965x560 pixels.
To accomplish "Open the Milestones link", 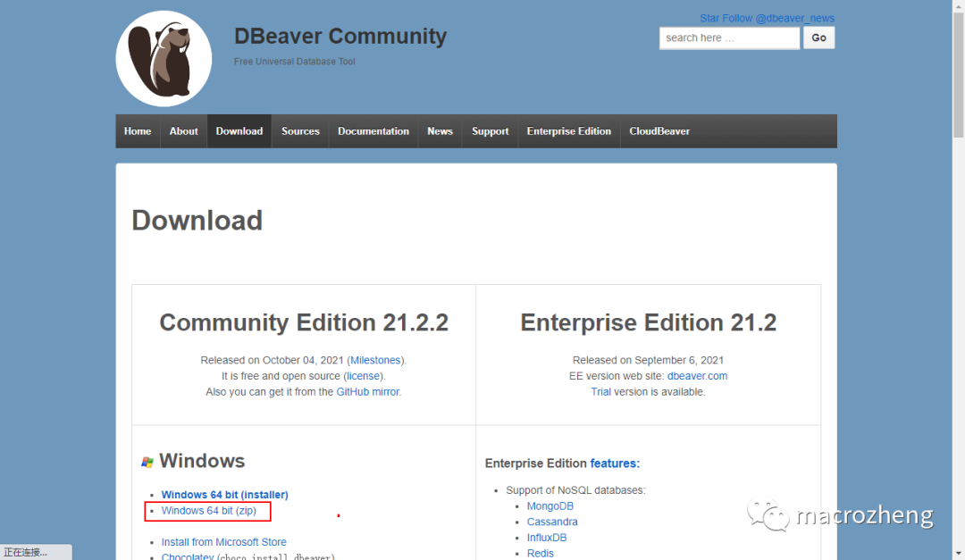I will [375, 360].
